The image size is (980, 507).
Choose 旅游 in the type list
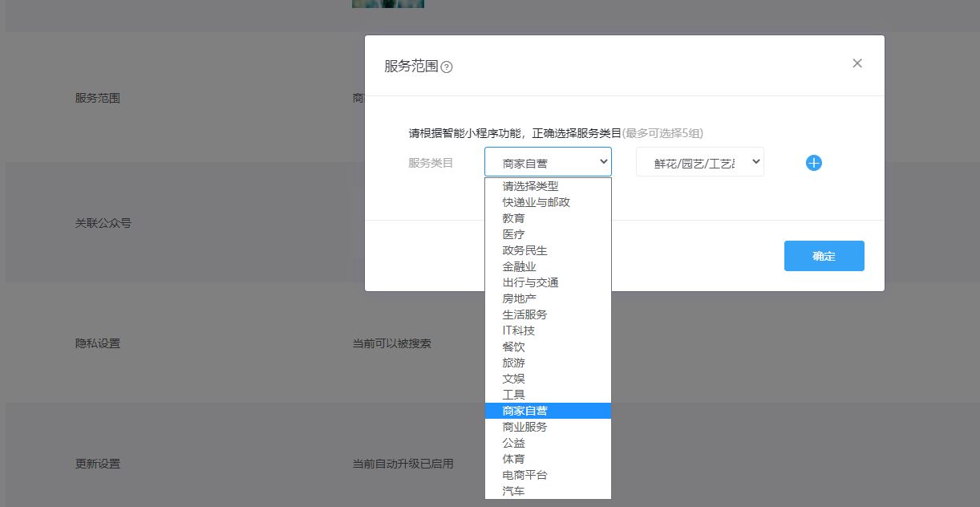[513, 362]
